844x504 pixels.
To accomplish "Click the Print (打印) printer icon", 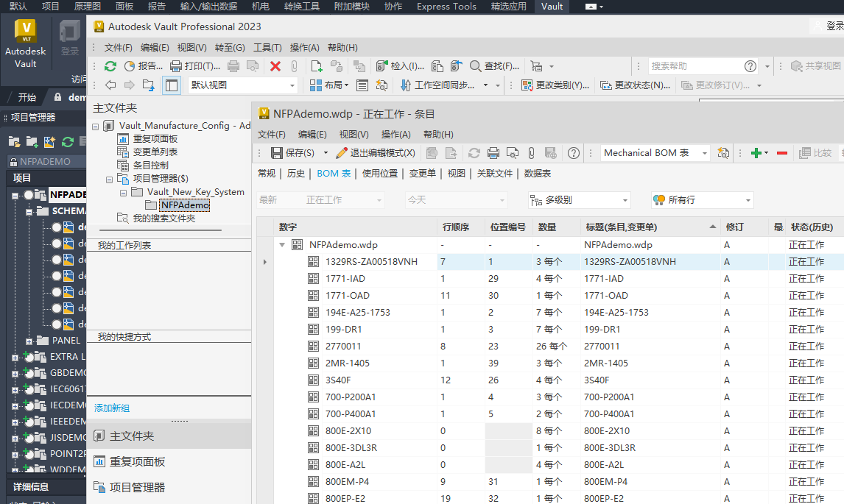I will coord(175,66).
